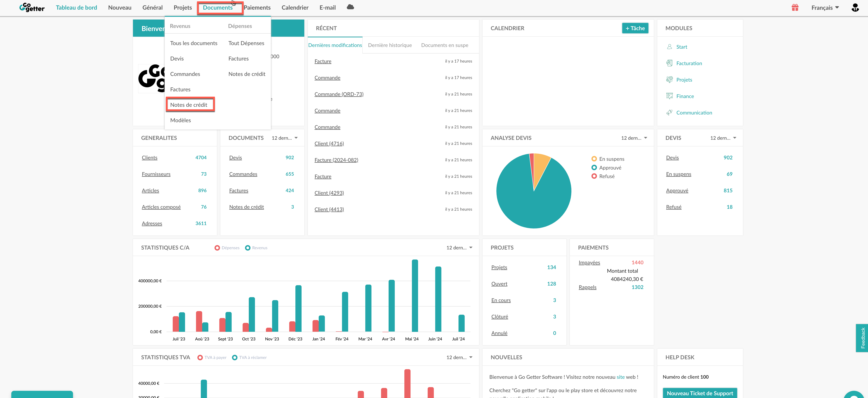Select Notes de crédit under Revenus
868x398 pixels.
189,105
